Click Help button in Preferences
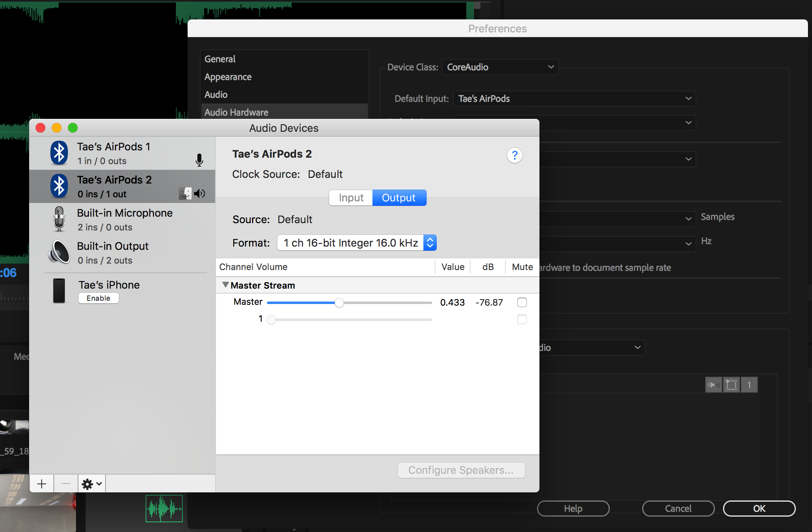Screen dimensions: 812x532 pyautogui.click(x=573, y=509)
